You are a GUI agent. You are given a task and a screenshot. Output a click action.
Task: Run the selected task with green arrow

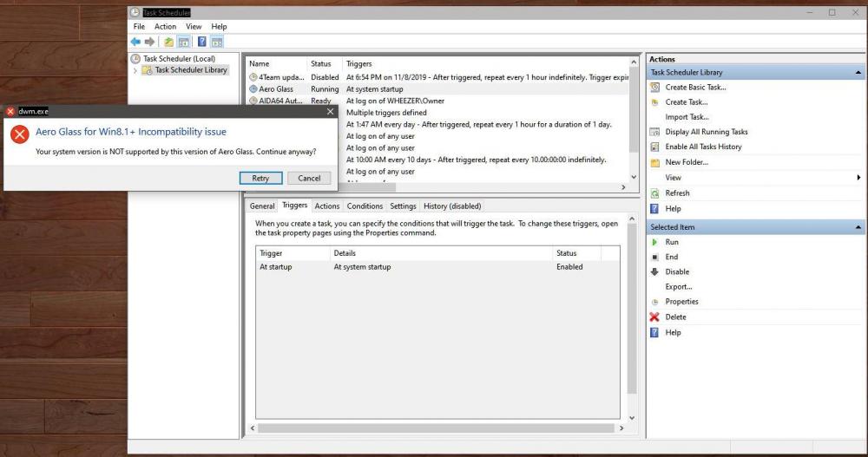click(655, 242)
